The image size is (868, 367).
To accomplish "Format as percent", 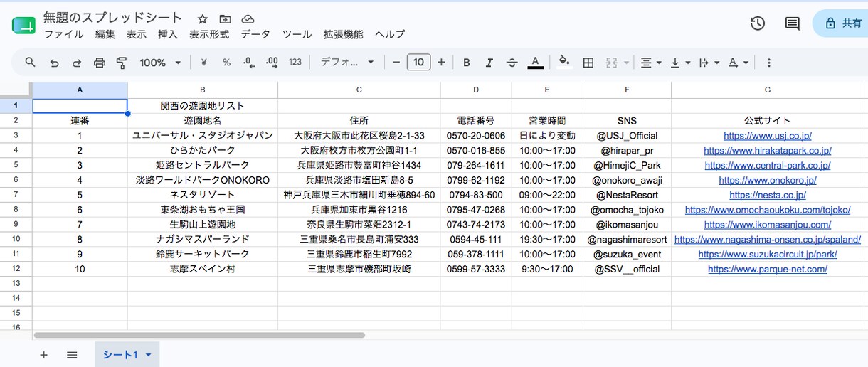I will 226,63.
